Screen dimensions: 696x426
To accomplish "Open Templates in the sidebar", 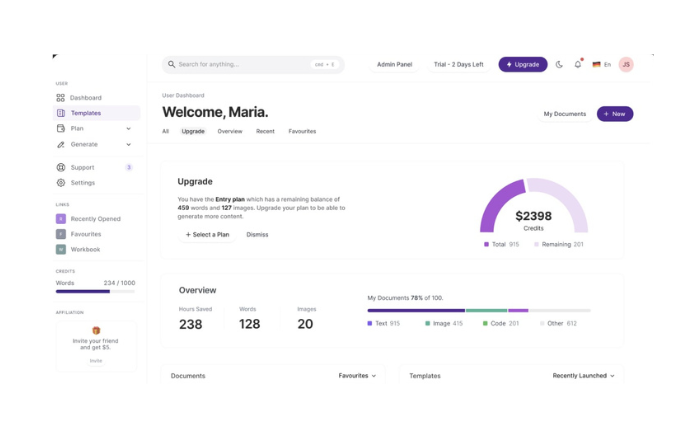I will coord(97,113).
